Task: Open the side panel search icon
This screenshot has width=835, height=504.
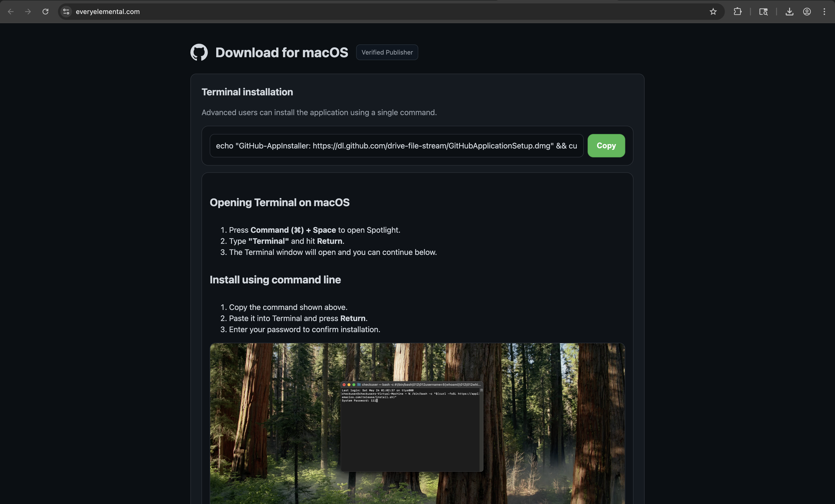Action: pos(763,12)
